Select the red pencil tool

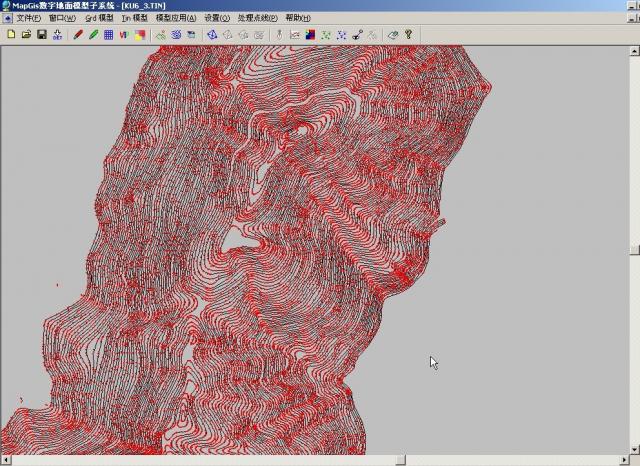78,34
